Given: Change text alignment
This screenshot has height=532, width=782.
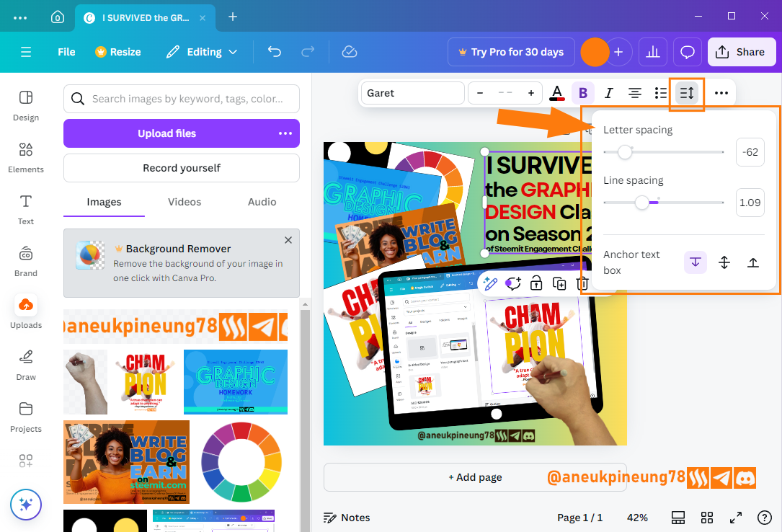Looking at the screenshot, I should point(634,93).
